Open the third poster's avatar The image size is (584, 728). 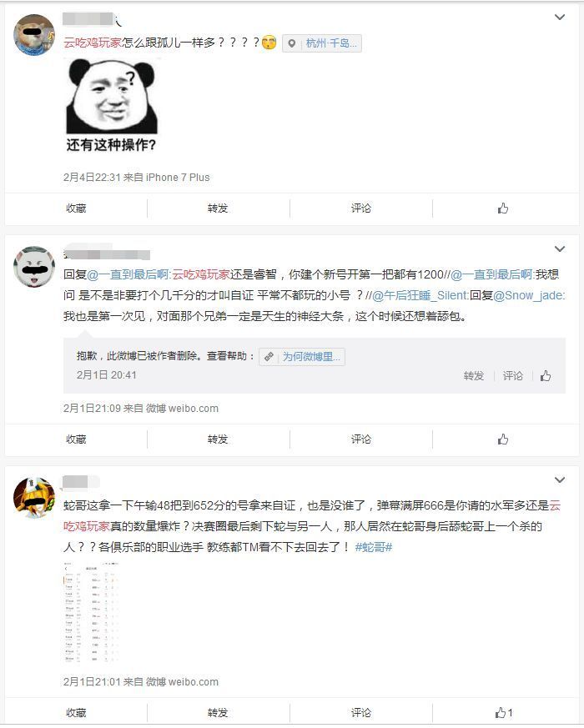coord(33,498)
